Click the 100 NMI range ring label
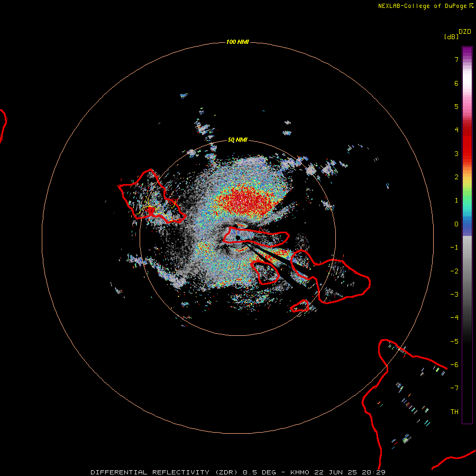 237,42
